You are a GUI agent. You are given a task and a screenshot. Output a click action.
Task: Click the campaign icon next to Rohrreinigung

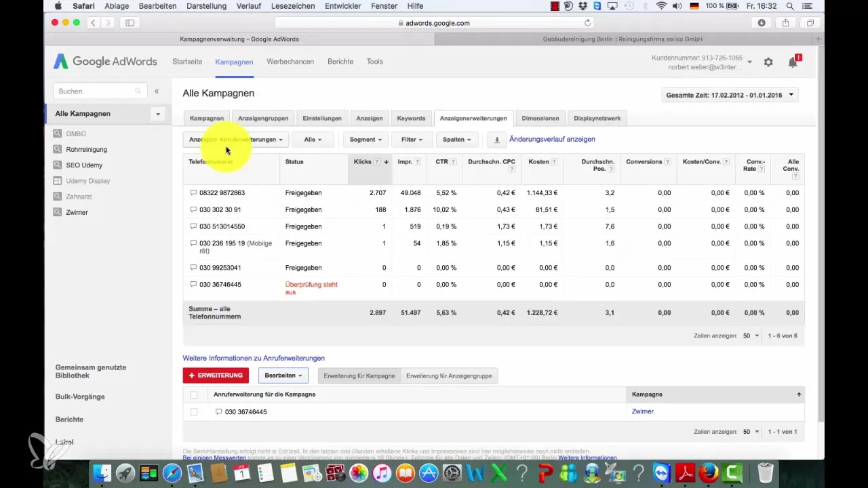click(x=58, y=149)
